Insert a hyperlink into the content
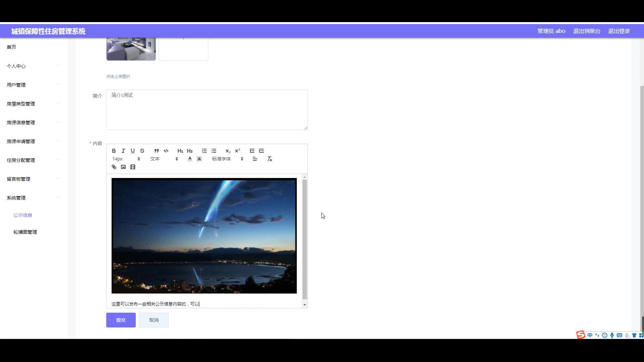This screenshot has width=644, height=362. [114, 167]
